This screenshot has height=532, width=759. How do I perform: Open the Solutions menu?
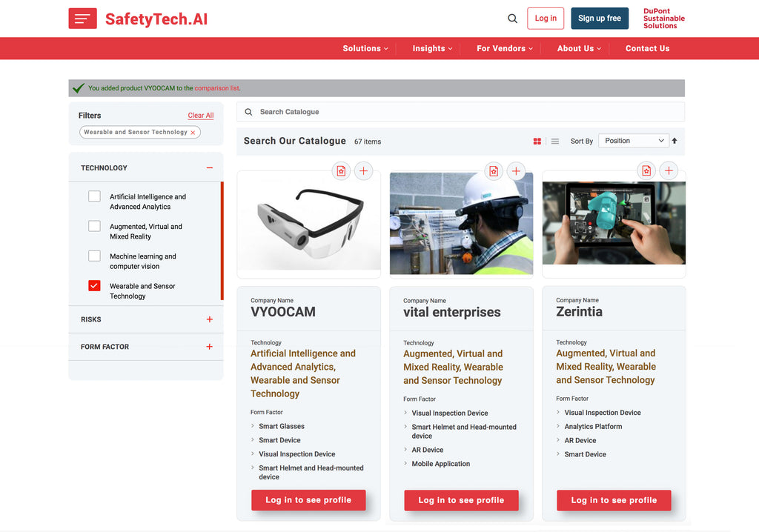[x=365, y=48]
